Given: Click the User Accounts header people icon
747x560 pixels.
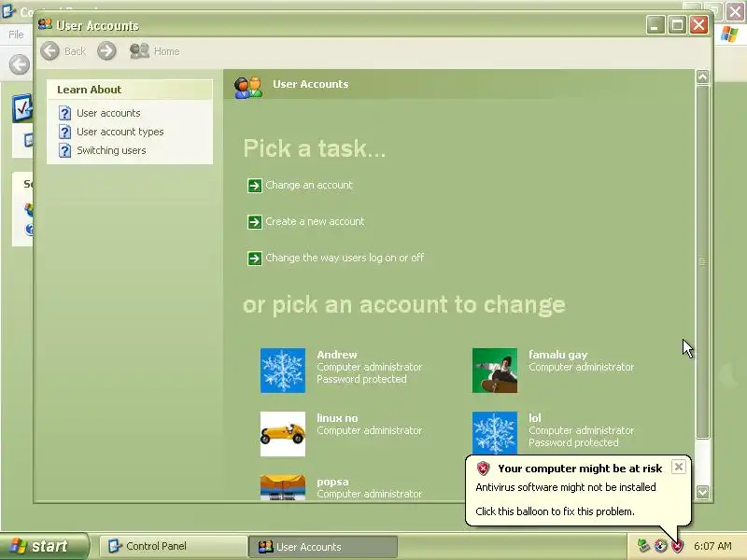Looking at the screenshot, I should click(x=247, y=87).
